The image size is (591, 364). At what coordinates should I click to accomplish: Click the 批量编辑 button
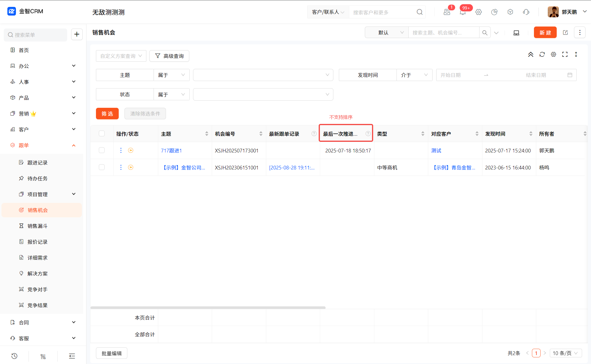(x=112, y=353)
